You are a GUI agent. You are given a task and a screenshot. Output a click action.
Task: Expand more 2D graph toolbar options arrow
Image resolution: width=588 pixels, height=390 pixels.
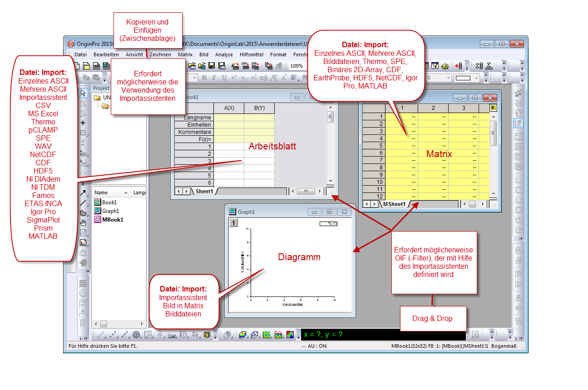click(215, 337)
